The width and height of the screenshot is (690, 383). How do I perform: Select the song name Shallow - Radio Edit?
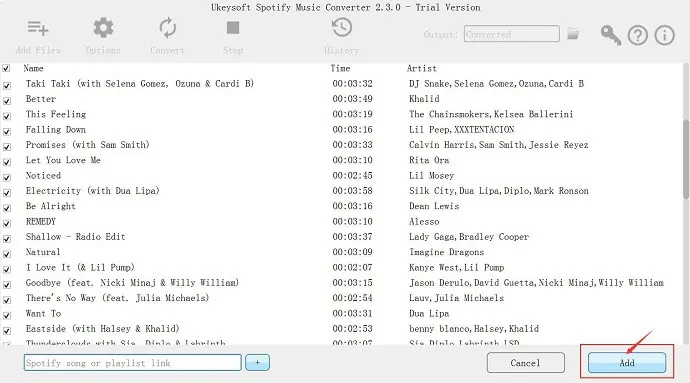[76, 237]
